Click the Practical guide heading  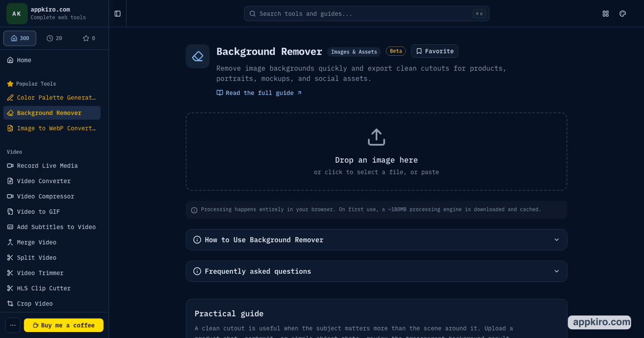pyautogui.click(x=229, y=313)
